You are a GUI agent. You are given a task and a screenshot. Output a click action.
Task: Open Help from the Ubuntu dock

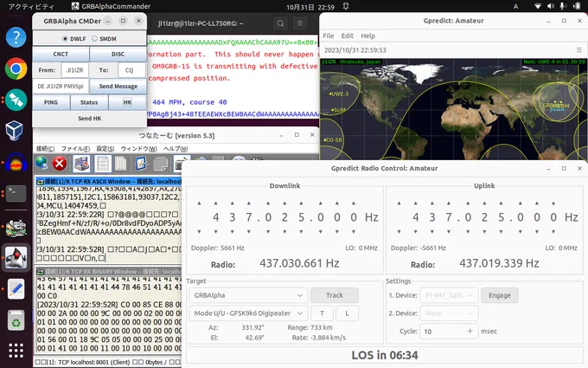click(x=16, y=37)
